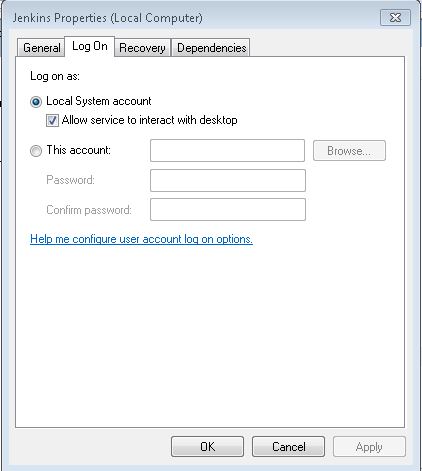Switch to the General tab

tap(41, 48)
